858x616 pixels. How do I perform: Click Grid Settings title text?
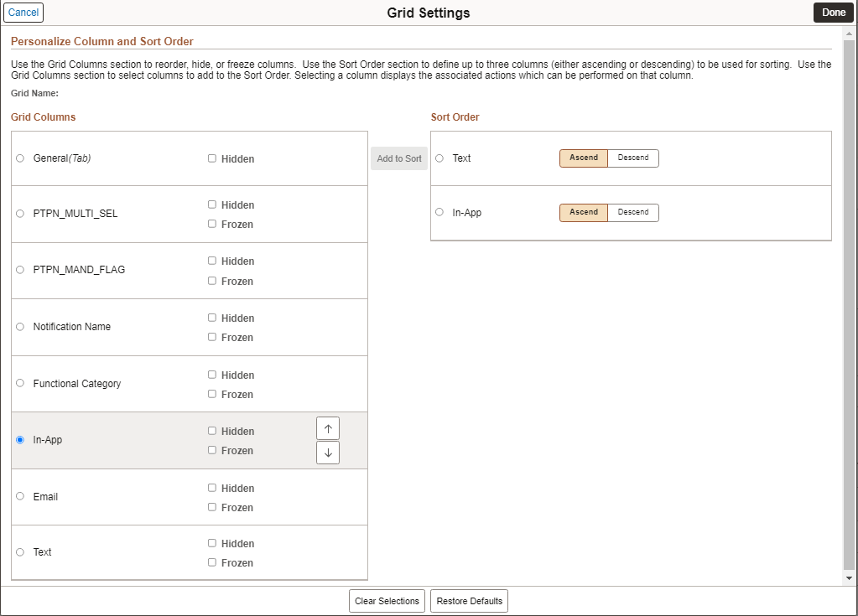(429, 13)
